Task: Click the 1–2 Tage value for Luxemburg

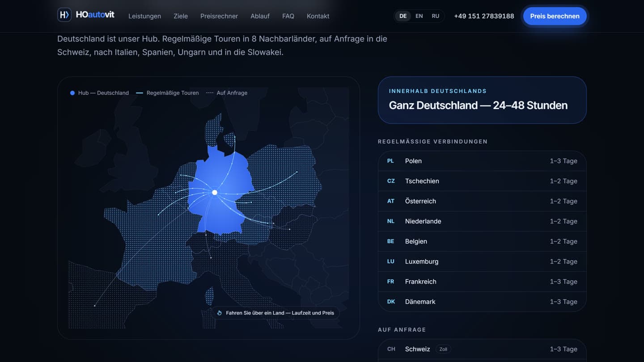Action: point(563,261)
